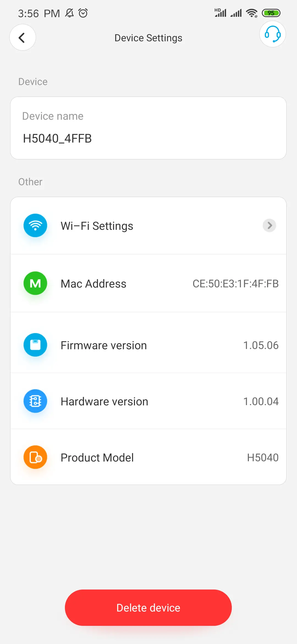Click the Hardware version chip icon
Image resolution: width=297 pixels, height=644 pixels.
click(35, 401)
